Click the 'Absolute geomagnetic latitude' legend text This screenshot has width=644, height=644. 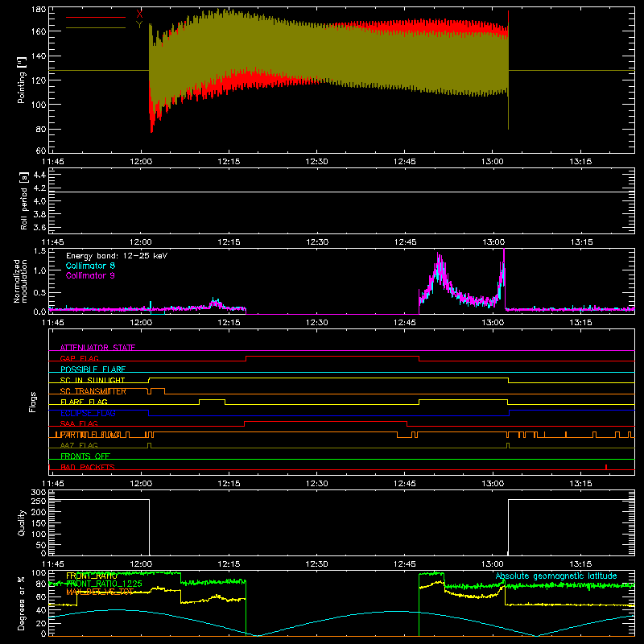pos(556,576)
